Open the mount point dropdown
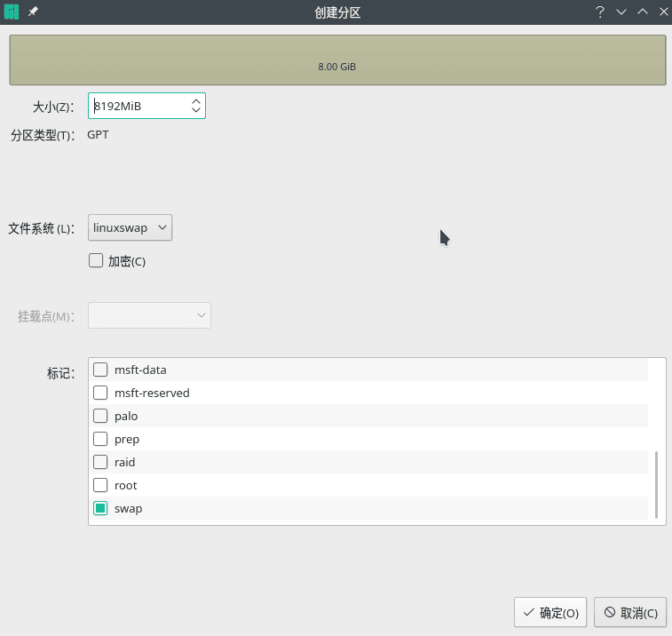 pos(149,315)
